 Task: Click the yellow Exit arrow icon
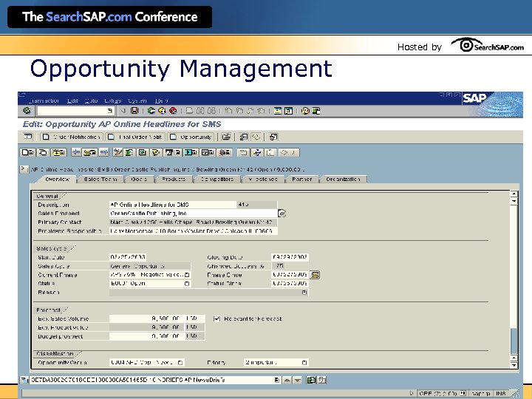pos(163,111)
